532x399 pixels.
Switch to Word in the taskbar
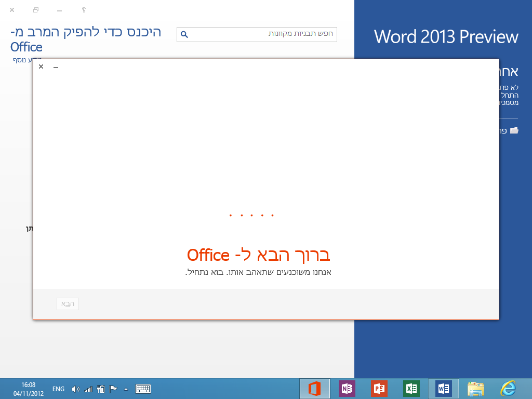point(444,389)
